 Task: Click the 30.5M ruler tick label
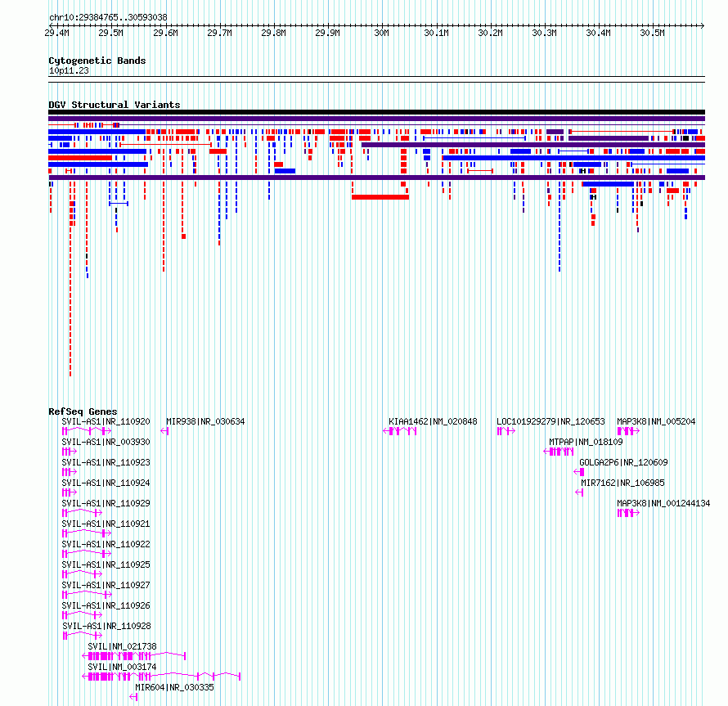pos(652,33)
